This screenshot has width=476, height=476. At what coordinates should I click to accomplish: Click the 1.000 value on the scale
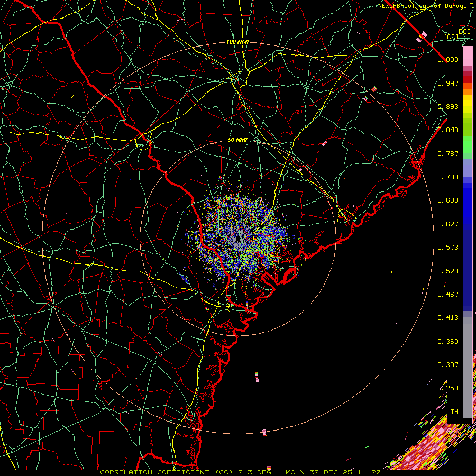coord(448,59)
